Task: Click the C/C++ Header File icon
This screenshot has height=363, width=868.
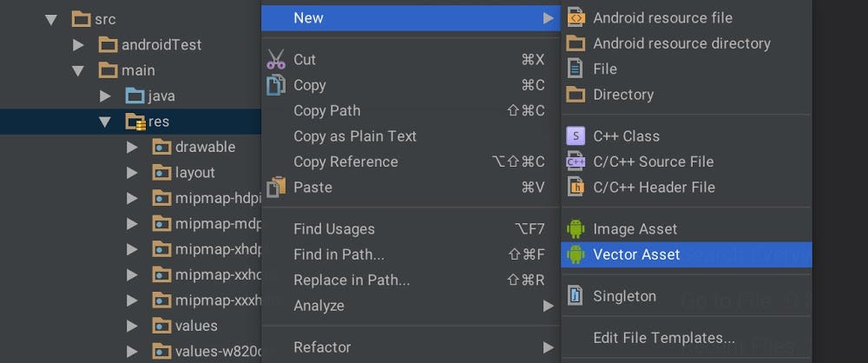Action: point(575,187)
